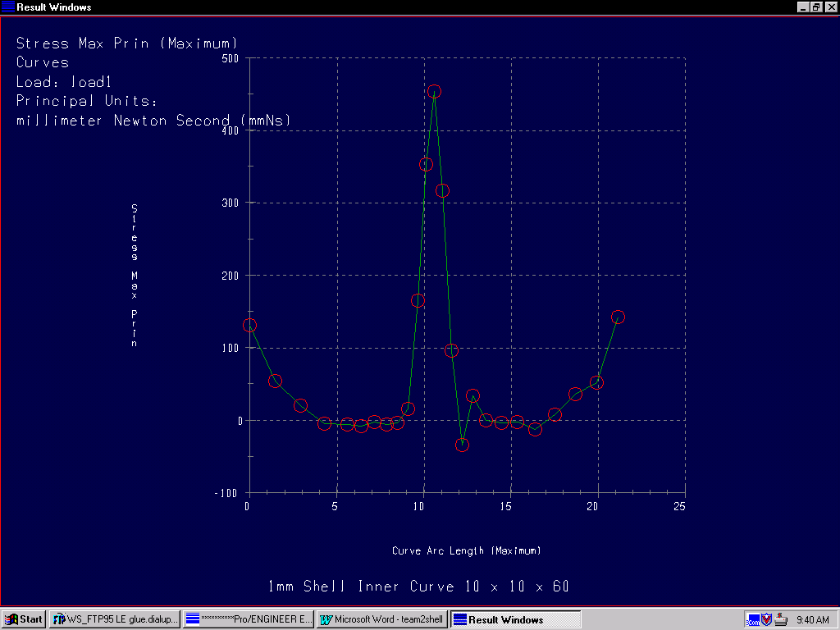Minimize the Result Windows window
The width and height of the screenshot is (840, 630).
tap(803, 7)
